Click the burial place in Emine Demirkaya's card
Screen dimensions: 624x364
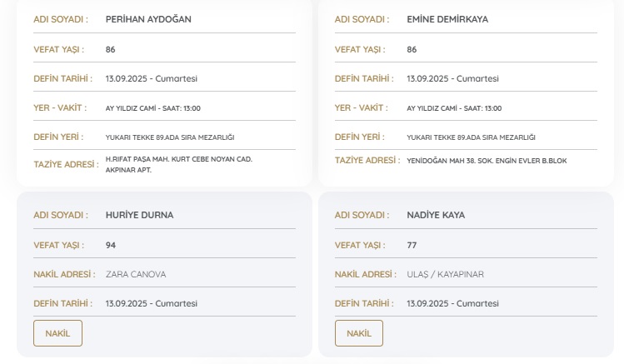471,137
